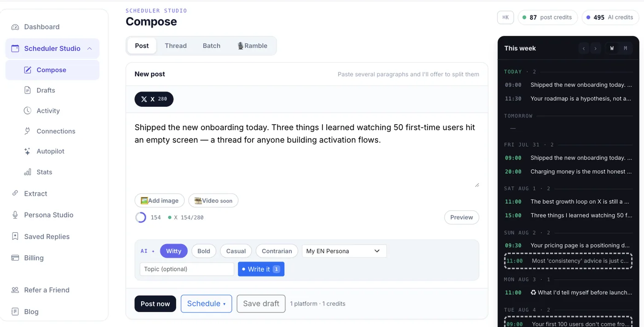The width and height of the screenshot is (644, 327).
Task: Open Autopilot sparkle icon
Action: coord(28,151)
